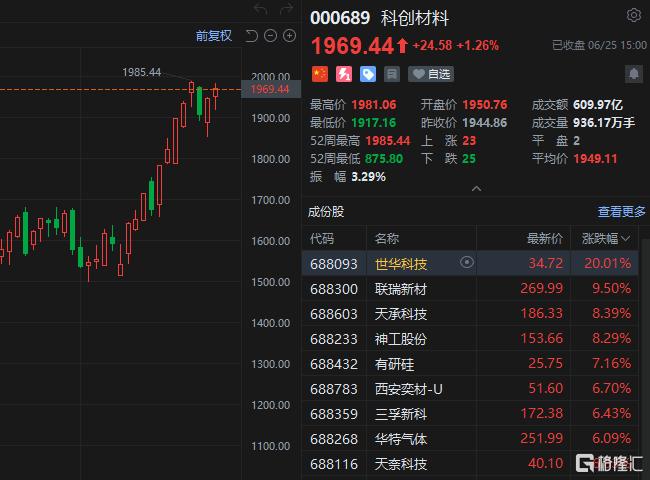Select the 神工股份 stock row
Image resolution: width=650 pixels, height=480 pixels.
470,339
